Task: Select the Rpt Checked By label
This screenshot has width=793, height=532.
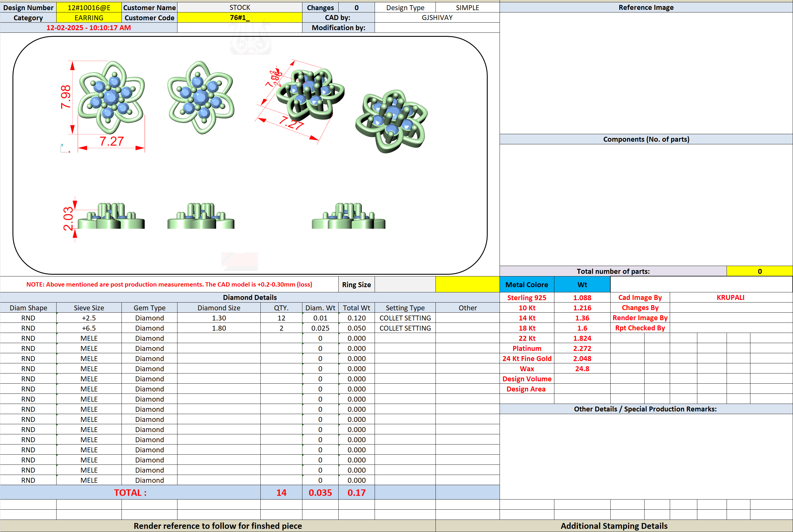Action: click(x=640, y=328)
